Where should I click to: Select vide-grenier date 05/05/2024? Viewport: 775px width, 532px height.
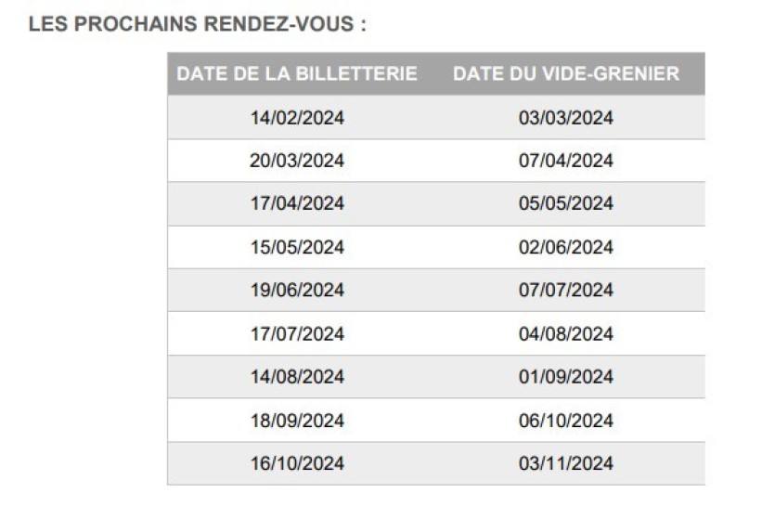[566, 203]
